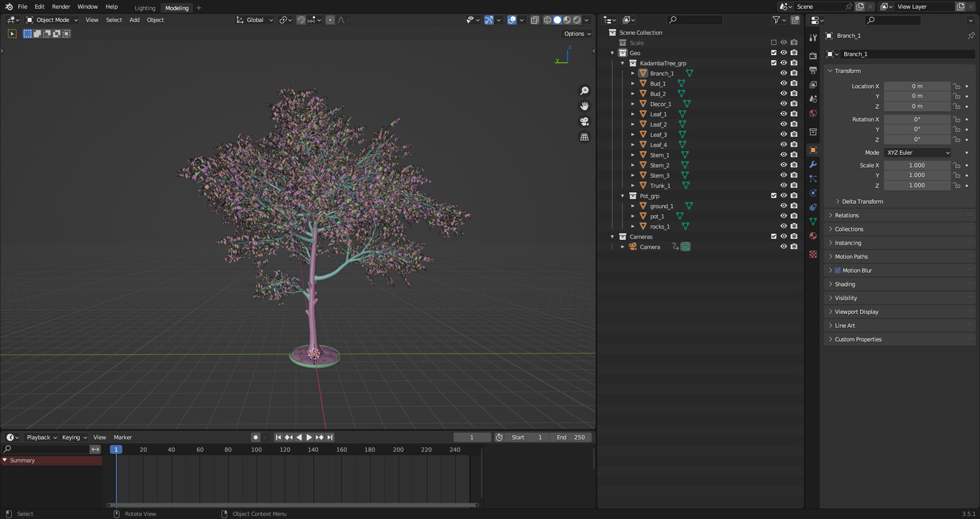
Task: Open the Material properties tab
Action: 813,236
